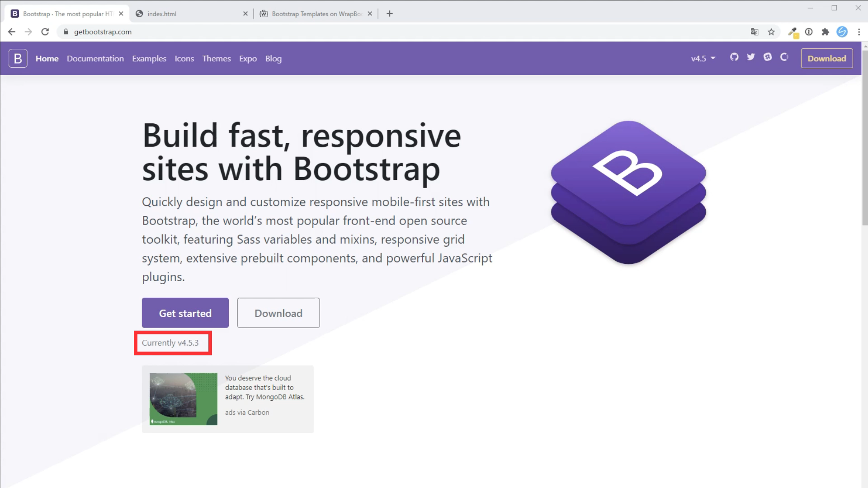The image size is (868, 488).
Task: Open the Twitter icon link
Action: tap(751, 57)
